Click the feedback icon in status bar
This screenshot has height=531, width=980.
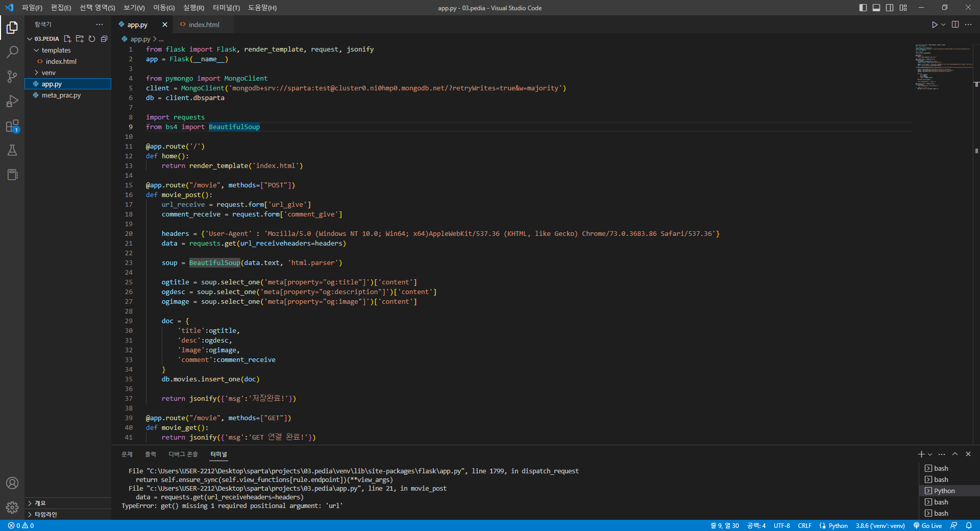tap(953, 525)
